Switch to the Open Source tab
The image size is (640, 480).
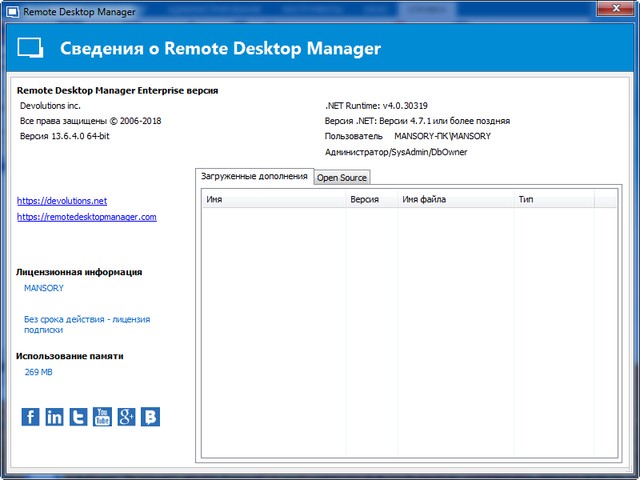(x=342, y=178)
